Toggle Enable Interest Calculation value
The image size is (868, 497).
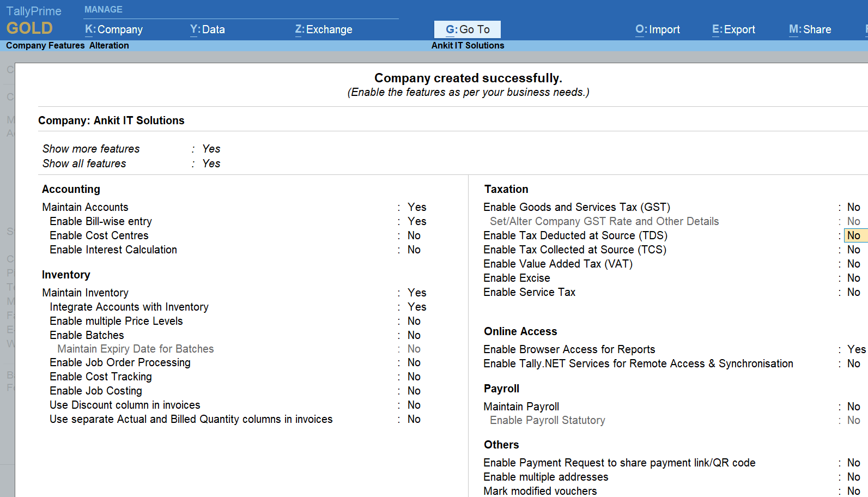click(x=414, y=250)
